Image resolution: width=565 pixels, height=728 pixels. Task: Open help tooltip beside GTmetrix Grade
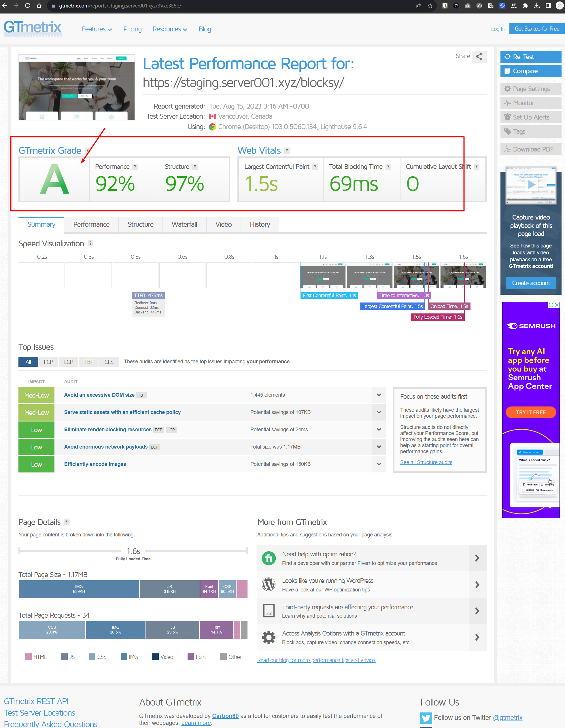87,151
